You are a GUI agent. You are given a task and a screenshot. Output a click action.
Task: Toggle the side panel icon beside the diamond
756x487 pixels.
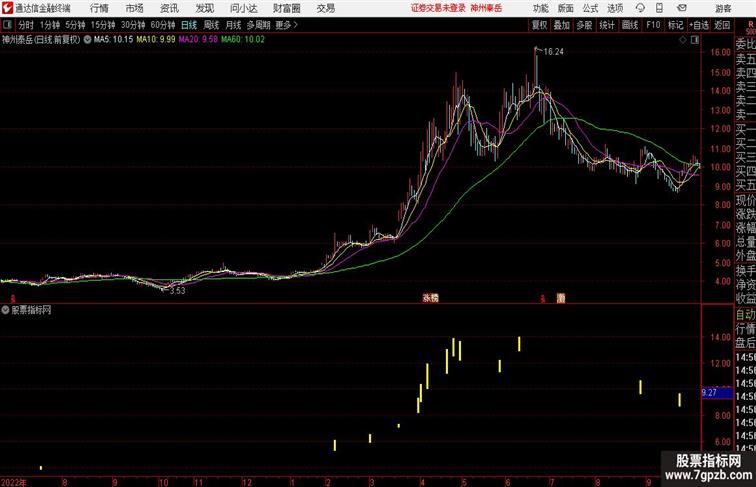(x=695, y=40)
